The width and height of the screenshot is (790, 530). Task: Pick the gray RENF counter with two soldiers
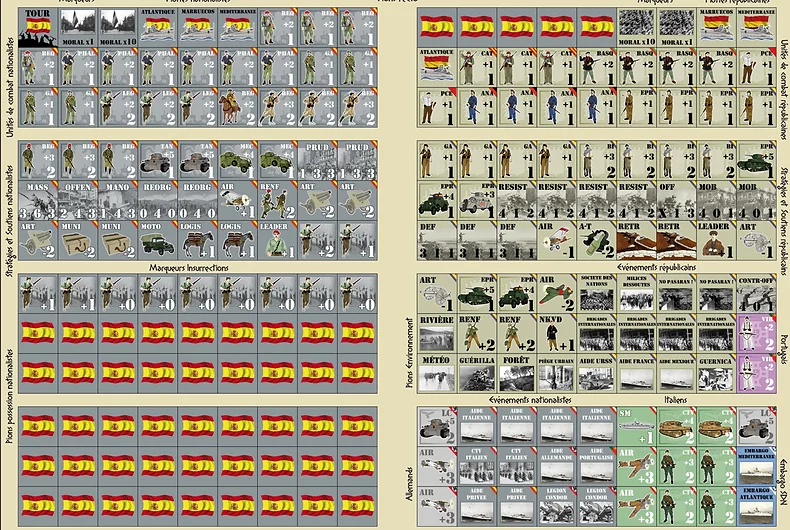point(278,201)
